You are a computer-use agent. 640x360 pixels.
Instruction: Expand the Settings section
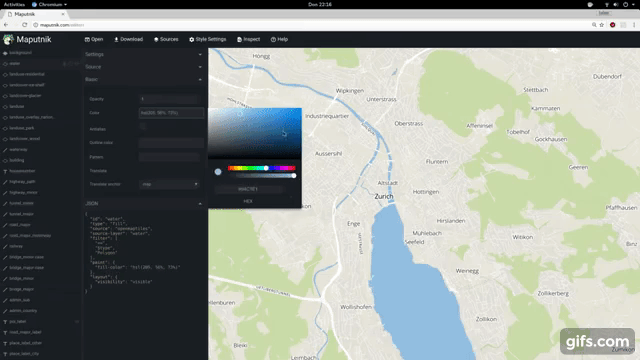click(x=144, y=54)
